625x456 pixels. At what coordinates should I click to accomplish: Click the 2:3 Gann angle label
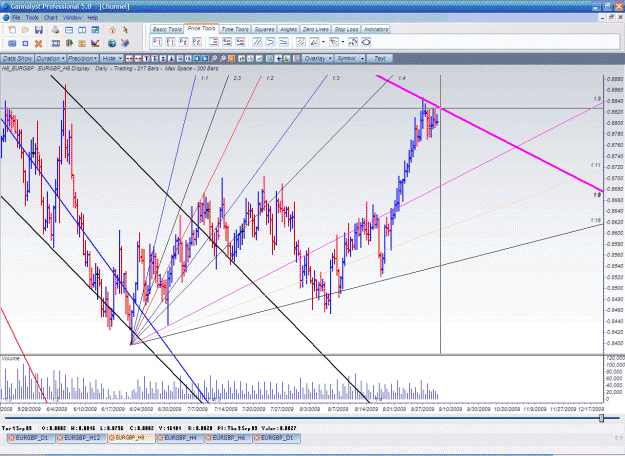(237, 79)
